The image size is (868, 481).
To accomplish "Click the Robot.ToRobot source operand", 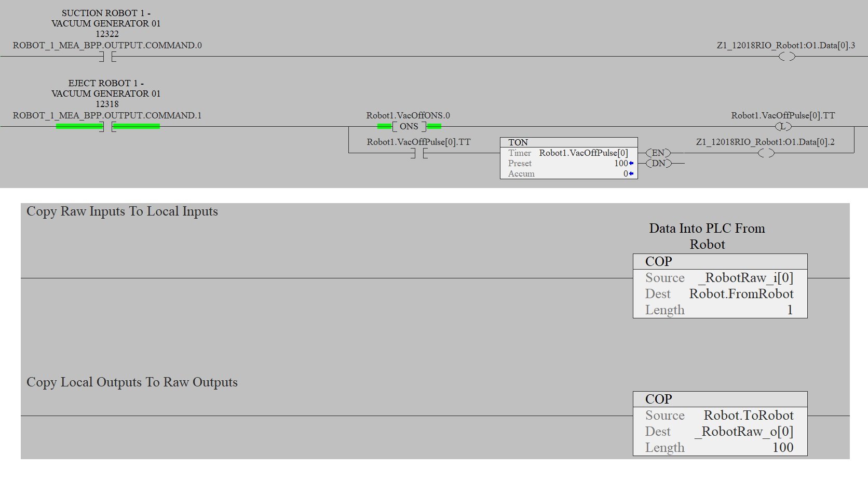I will tap(748, 415).
